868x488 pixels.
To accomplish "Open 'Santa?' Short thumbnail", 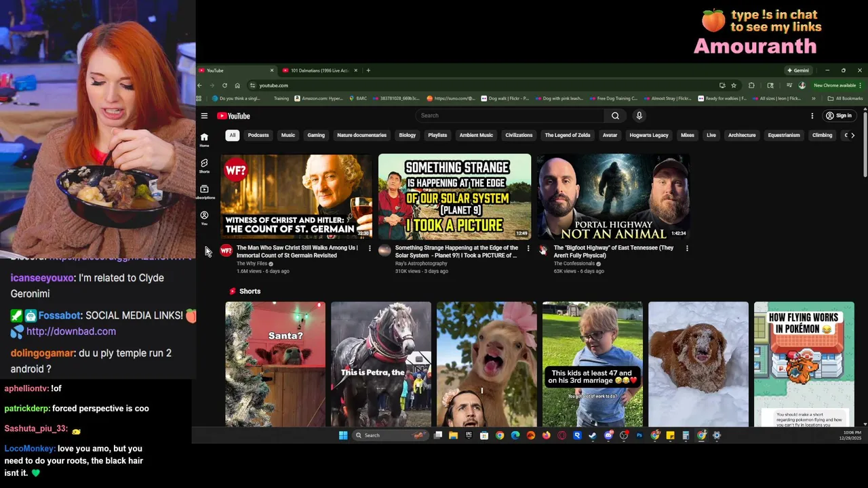I will tap(275, 364).
